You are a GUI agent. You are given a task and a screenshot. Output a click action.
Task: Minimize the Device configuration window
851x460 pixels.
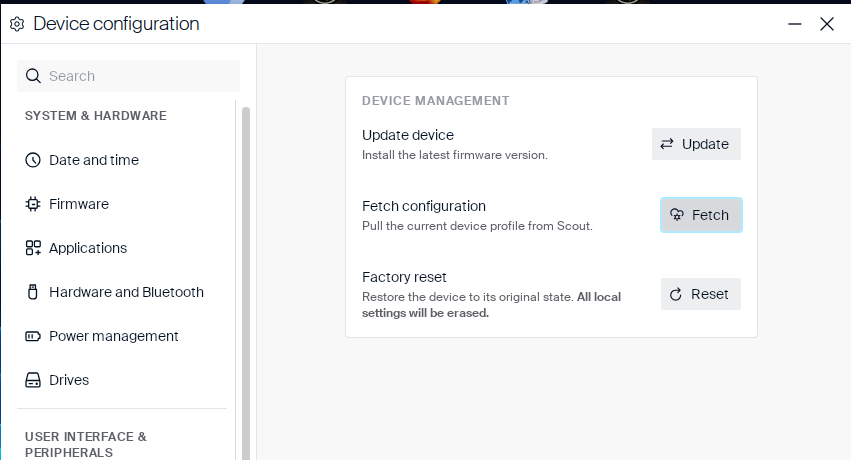coord(795,24)
